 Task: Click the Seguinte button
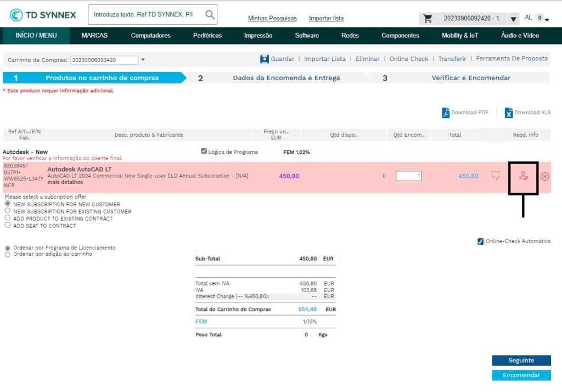(521, 361)
